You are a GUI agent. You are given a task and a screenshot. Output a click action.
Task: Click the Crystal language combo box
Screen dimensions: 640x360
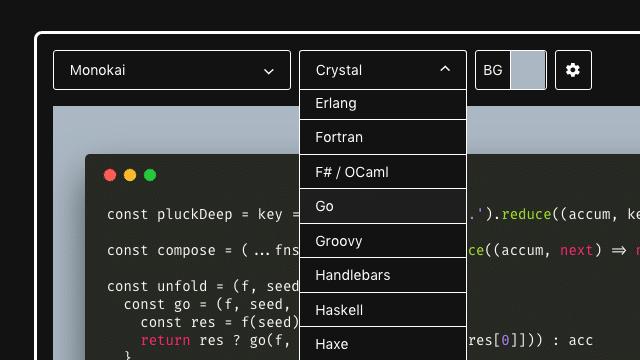click(383, 70)
